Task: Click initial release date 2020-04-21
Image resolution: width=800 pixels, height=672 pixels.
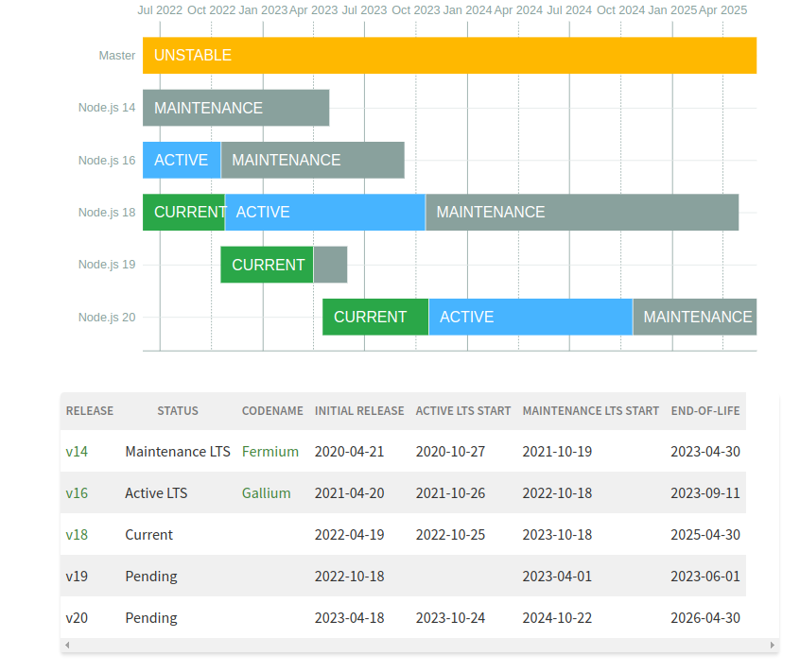Action: tap(350, 452)
